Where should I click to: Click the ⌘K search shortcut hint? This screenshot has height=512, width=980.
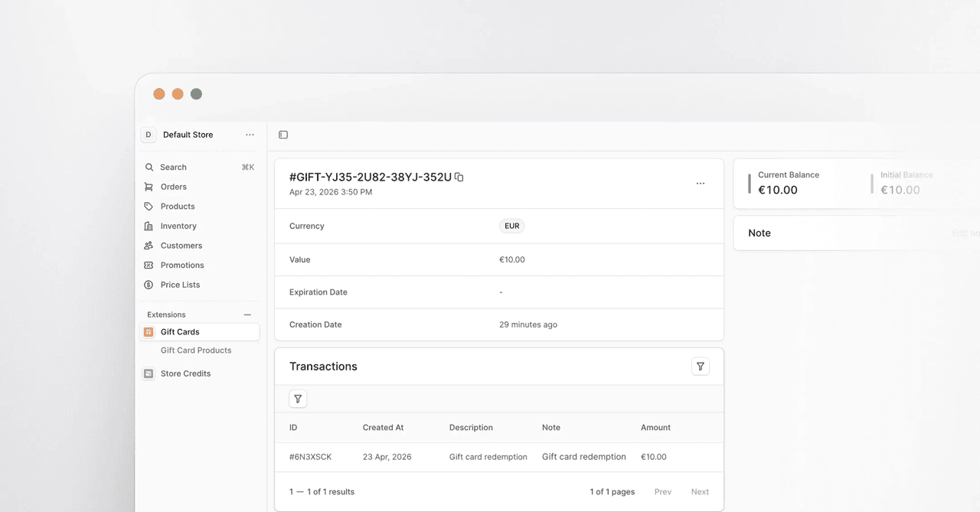click(x=248, y=167)
